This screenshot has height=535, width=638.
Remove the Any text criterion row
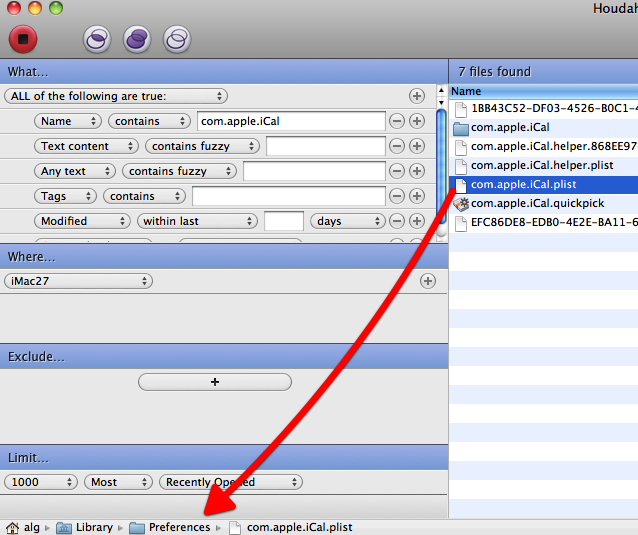point(397,171)
